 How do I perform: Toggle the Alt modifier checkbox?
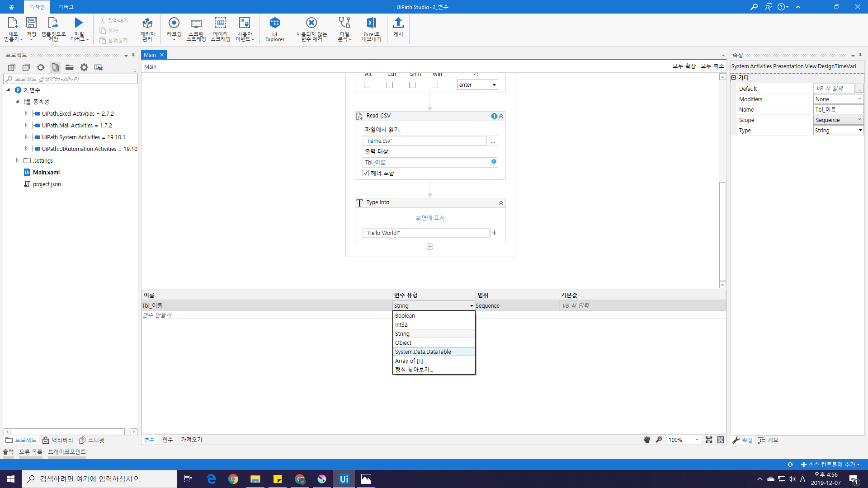pos(367,85)
